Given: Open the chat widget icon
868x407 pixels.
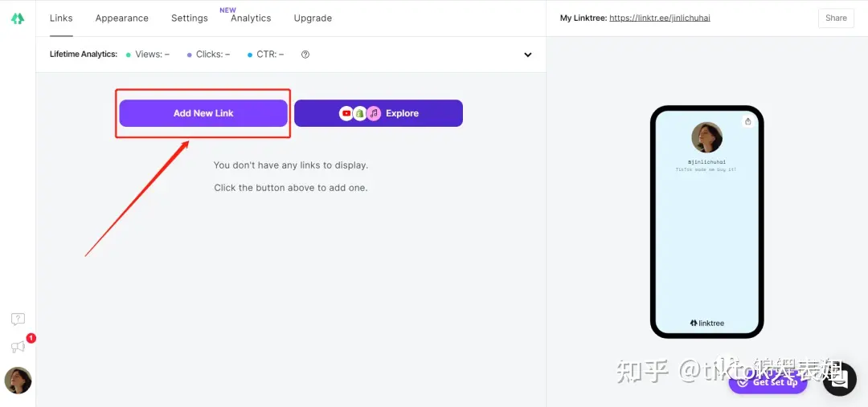Looking at the screenshot, I should click(839, 380).
